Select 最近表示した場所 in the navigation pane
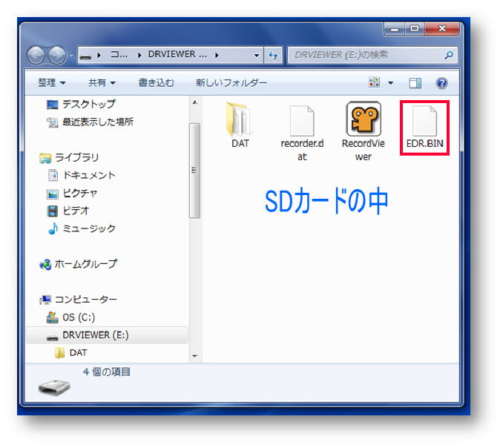The width and height of the screenshot is (503, 448). point(90,122)
